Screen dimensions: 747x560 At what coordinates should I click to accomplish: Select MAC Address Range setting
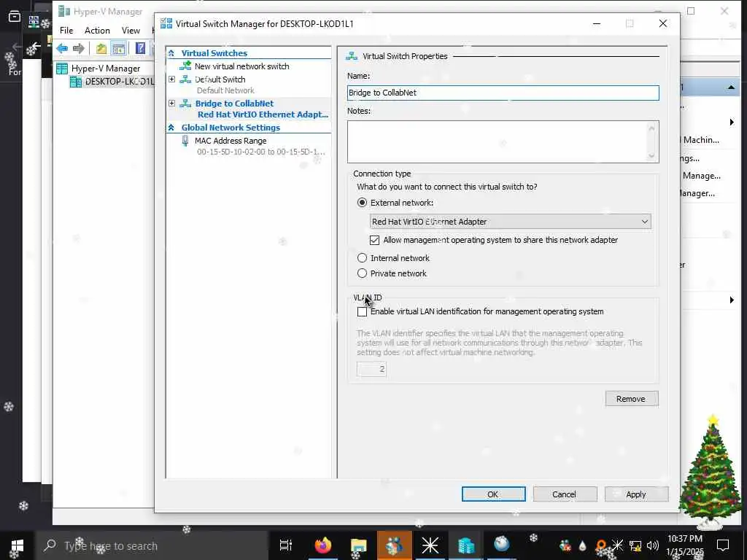coord(231,141)
